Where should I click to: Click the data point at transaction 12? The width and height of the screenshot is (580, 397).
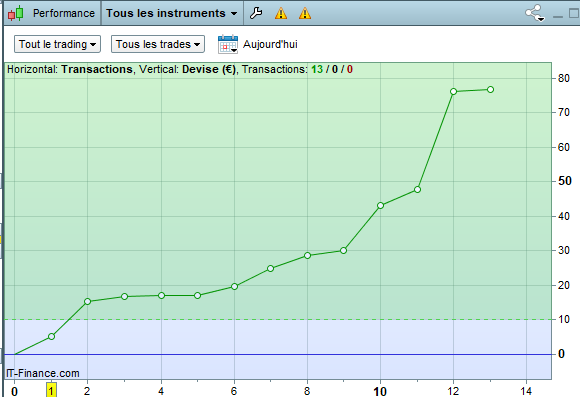tap(453, 91)
